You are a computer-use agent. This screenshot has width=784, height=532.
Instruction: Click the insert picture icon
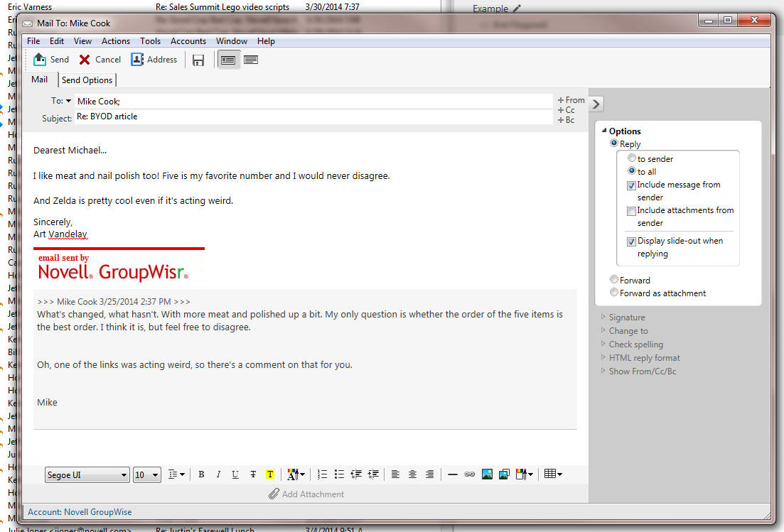click(x=487, y=474)
